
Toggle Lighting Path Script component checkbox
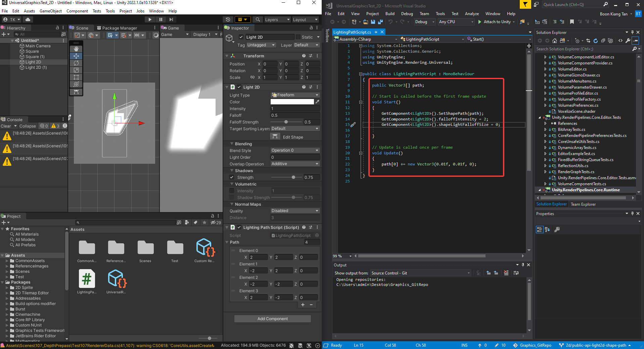click(x=239, y=227)
